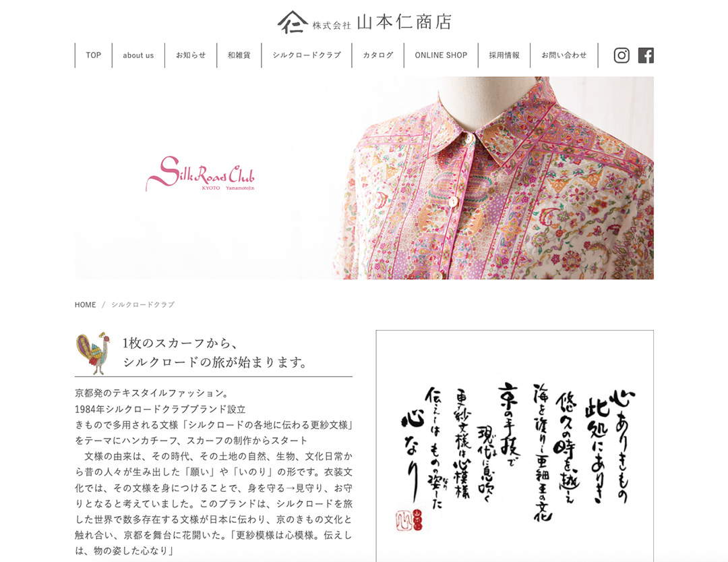This screenshot has width=728, height=562.
Task: Visit the ONLINE SHOP link
Action: pyautogui.click(x=441, y=55)
